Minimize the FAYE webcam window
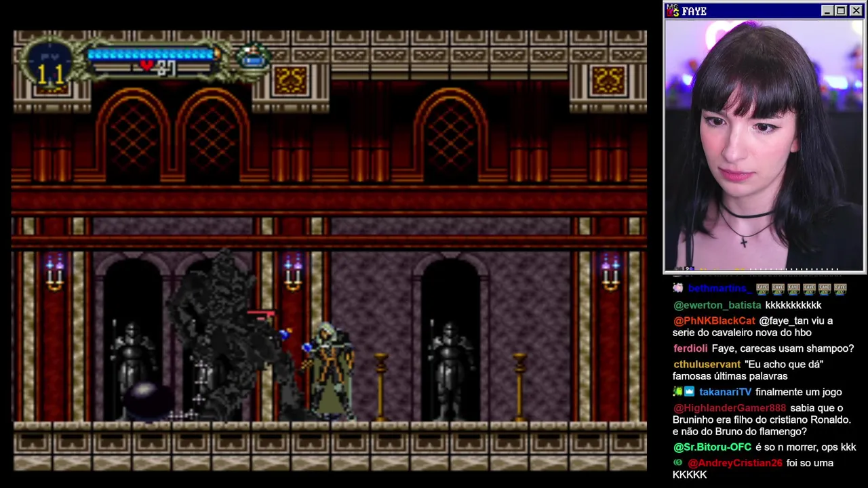The width and height of the screenshot is (868, 488). (x=827, y=11)
